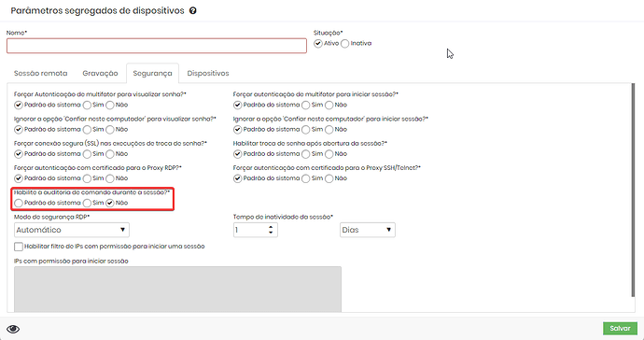This screenshot has width=644, height=340.
Task: Choose Não for certificado Proxy RDP
Action: [110, 178]
